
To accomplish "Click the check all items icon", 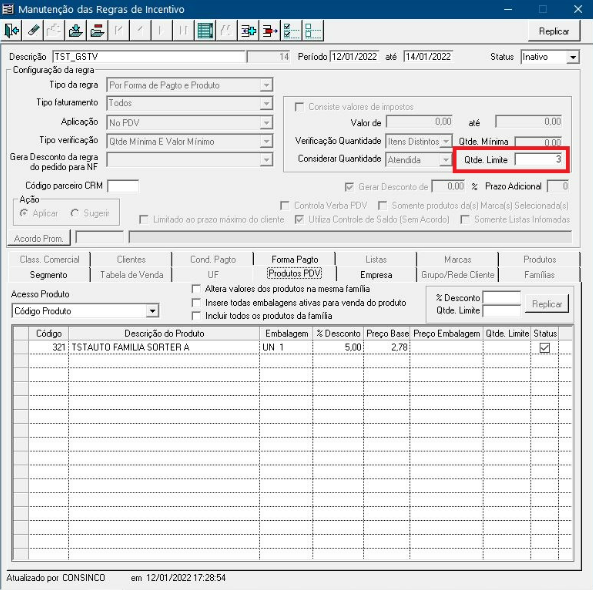I will (x=291, y=30).
